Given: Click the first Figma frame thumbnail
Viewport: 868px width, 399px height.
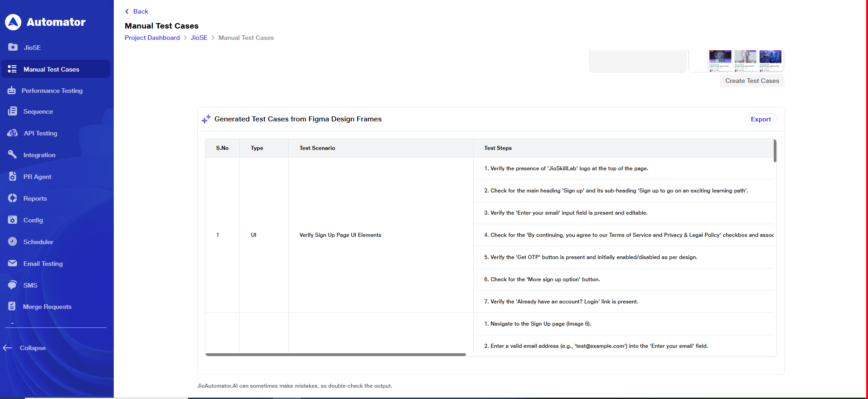Looking at the screenshot, I should [x=720, y=61].
